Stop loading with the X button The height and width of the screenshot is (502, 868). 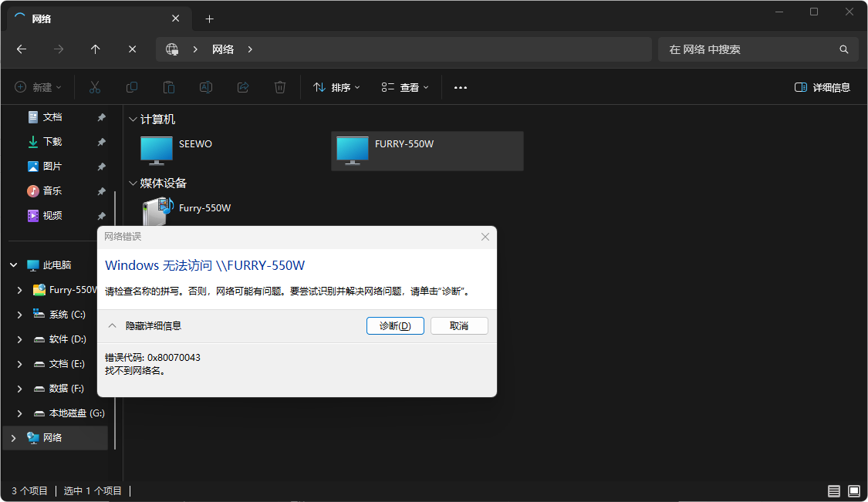point(132,49)
